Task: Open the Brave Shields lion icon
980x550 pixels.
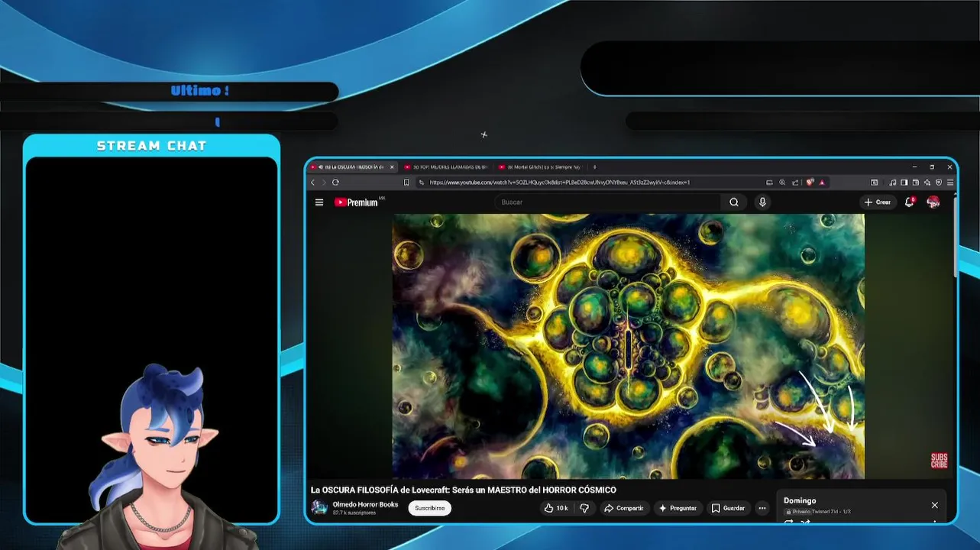Action: point(810,183)
